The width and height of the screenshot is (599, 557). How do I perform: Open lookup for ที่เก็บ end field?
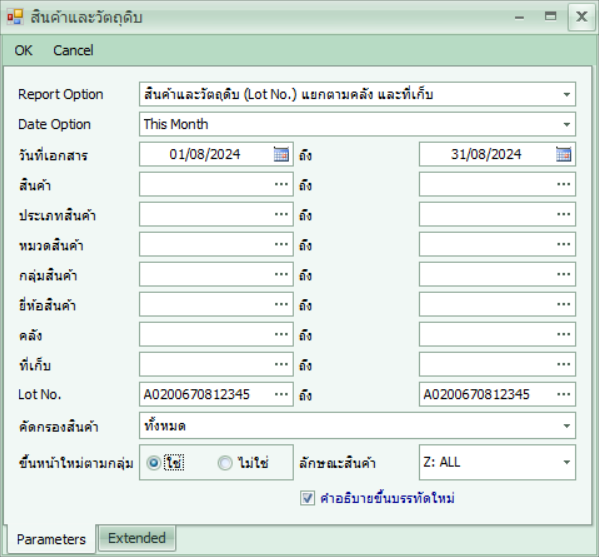tap(563, 364)
